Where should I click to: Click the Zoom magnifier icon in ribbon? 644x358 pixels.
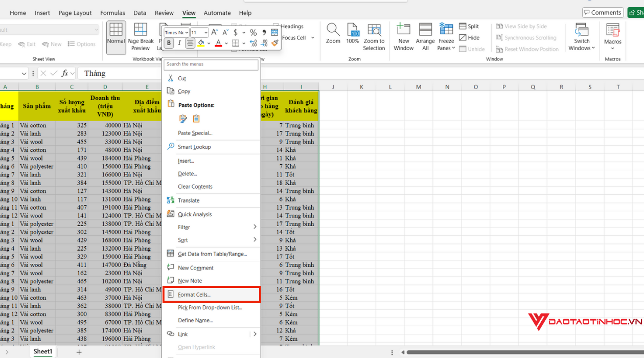tap(333, 30)
